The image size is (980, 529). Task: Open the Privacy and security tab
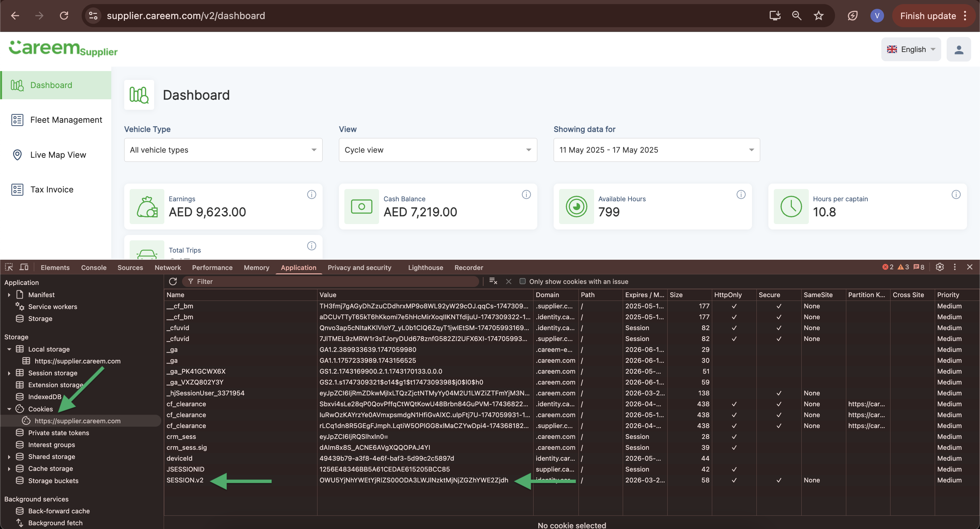pyautogui.click(x=359, y=268)
